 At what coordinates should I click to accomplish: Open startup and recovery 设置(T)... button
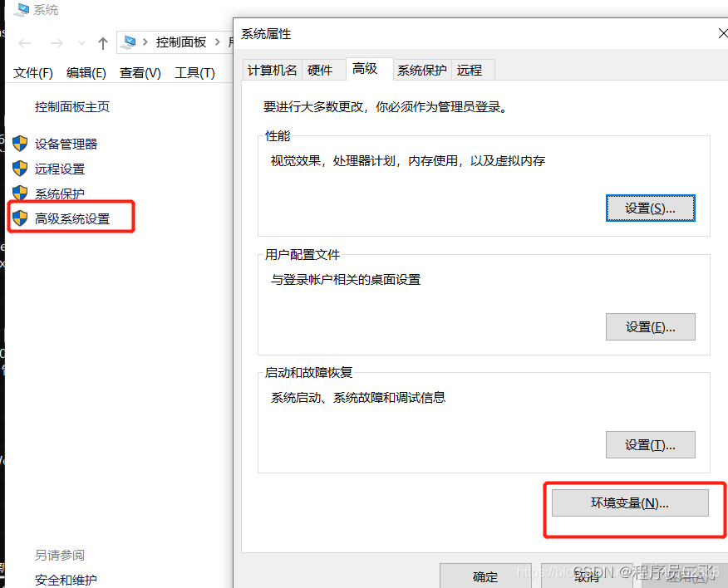[x=650, y=445]
